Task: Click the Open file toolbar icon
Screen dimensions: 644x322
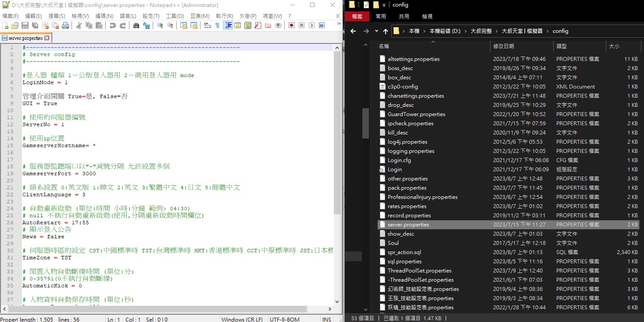Action: 15,25
